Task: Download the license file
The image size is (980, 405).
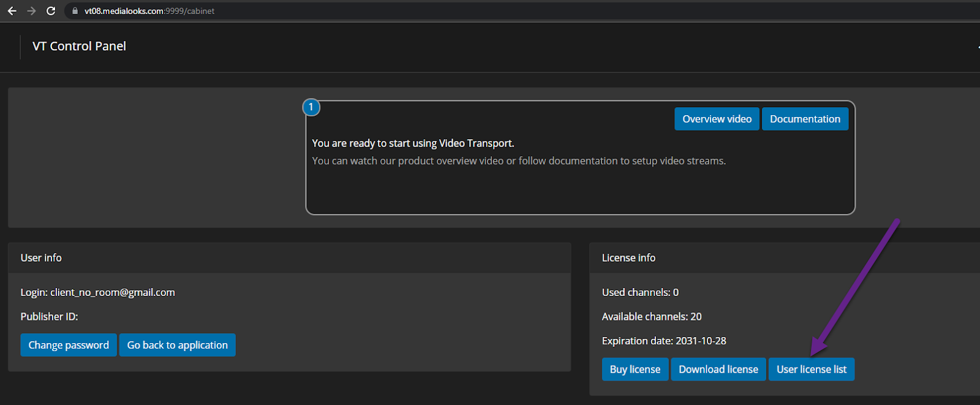Action: pyautogui.click(x=718, y=369)
